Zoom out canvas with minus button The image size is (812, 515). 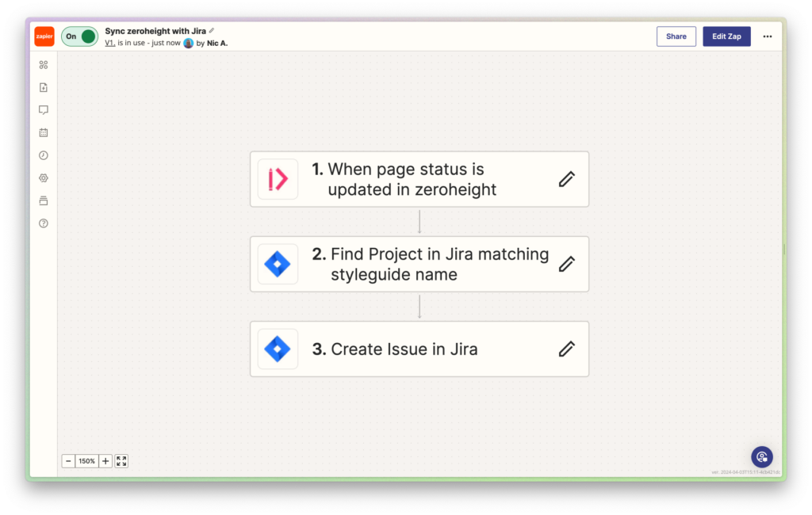coord(68,460)
